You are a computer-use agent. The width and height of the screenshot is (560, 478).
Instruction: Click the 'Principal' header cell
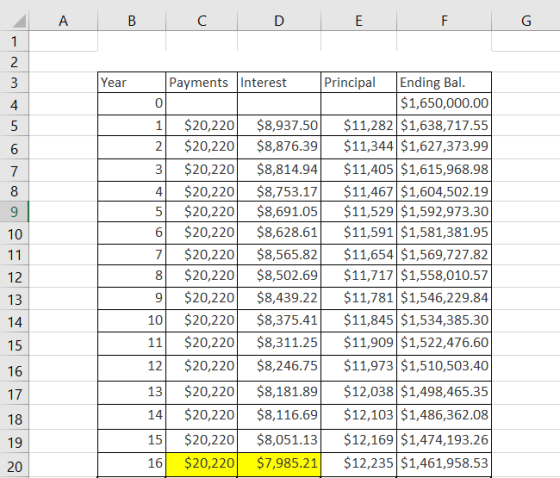pos(359,83)
